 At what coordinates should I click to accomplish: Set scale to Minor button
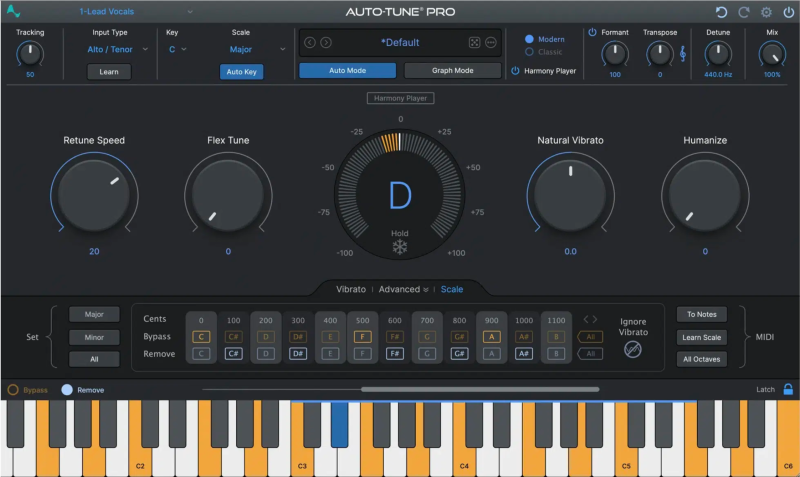94,337
